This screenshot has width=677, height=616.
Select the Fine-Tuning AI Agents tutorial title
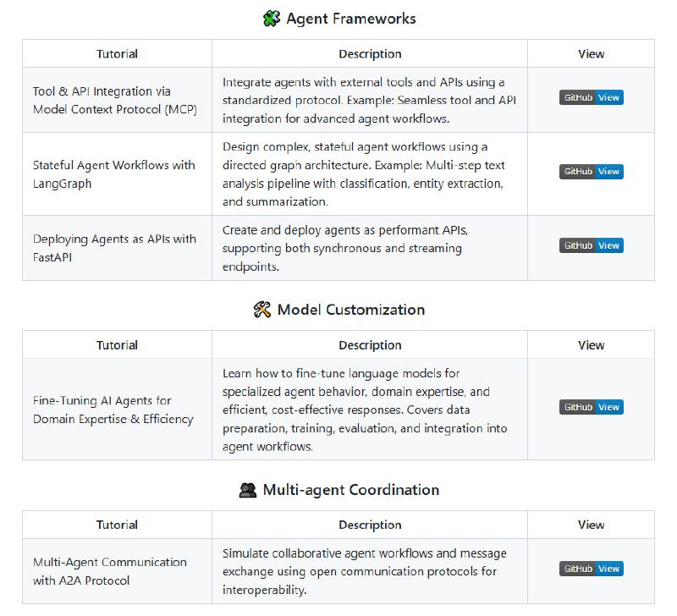pyautogui.click(x=113, y=410)
